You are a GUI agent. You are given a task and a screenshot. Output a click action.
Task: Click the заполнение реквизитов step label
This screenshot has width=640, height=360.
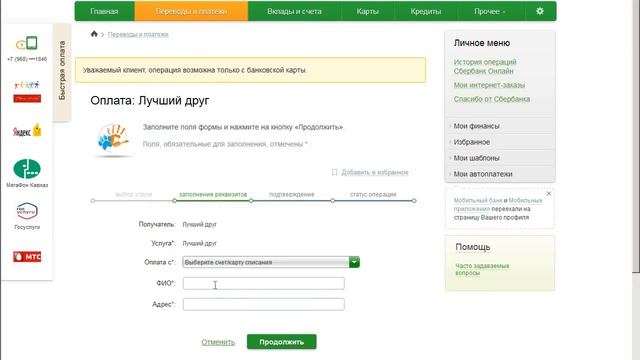(213, 194)
